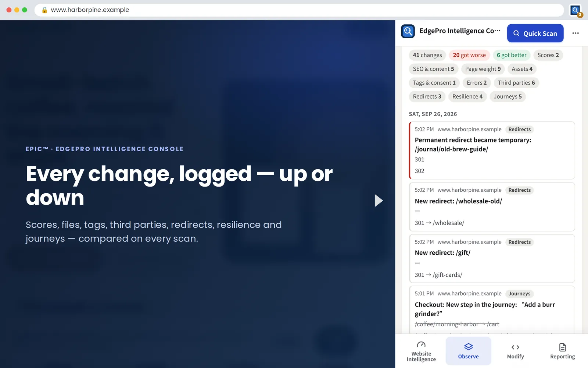Select the Errors 2 filter chip
The height and width of the screenshot is (368, 588).
[x=477, y=83]
